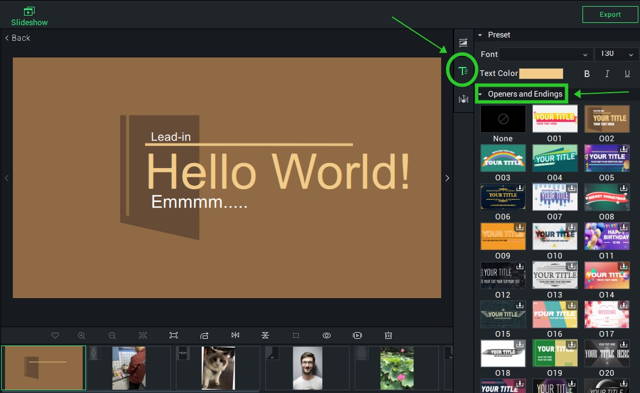Screen dimensions: 640x393
Task: Click the expand/fullscreen arrows icon beside zoom out
Action: click(x=142, y=335)
